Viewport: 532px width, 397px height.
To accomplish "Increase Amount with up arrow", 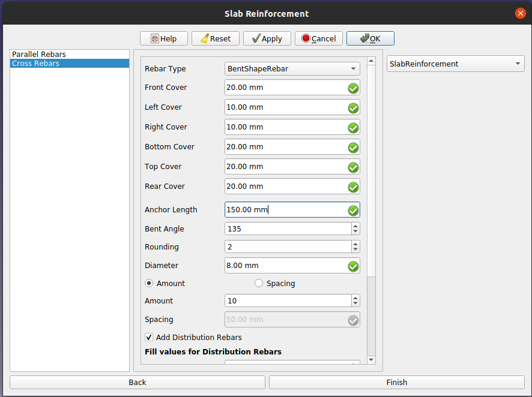I will tap(355, 298).
